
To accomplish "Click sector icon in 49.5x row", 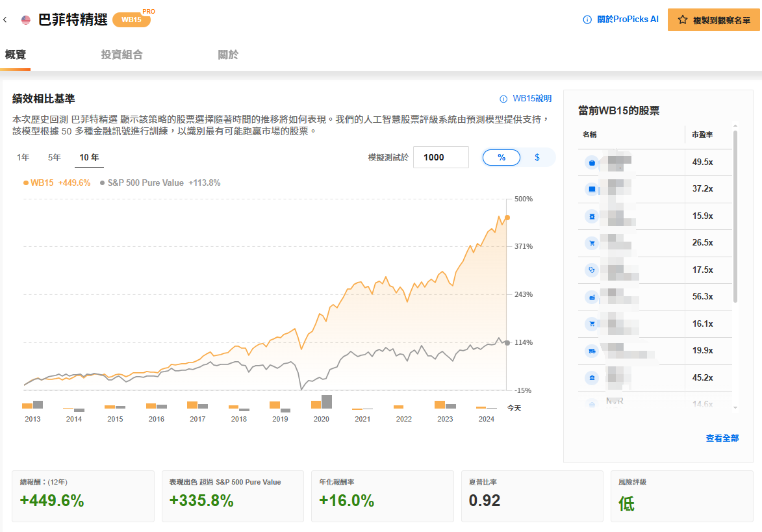I will pos(591,163).
